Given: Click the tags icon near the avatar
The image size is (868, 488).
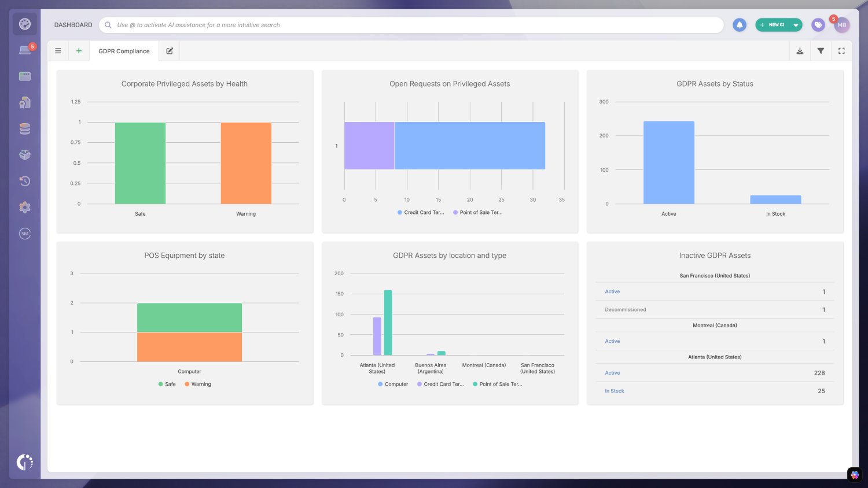Looking at the screenshot, I should [x=818, y=24].
